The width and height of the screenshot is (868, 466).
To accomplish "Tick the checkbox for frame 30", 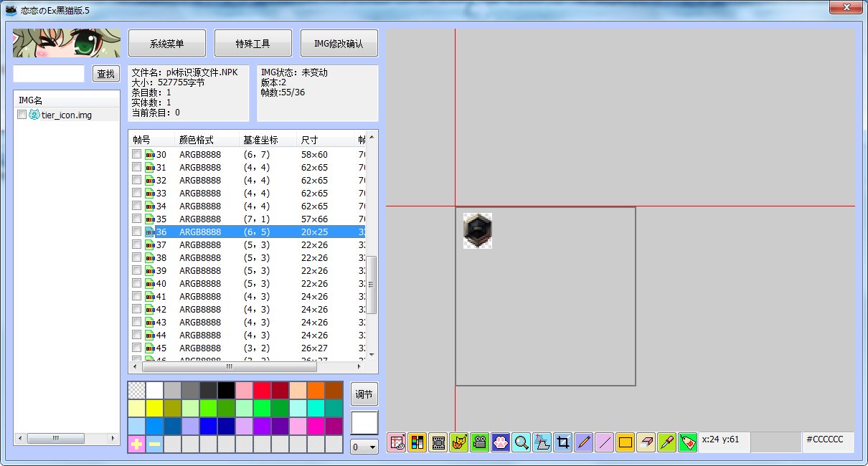I will 136,154.
